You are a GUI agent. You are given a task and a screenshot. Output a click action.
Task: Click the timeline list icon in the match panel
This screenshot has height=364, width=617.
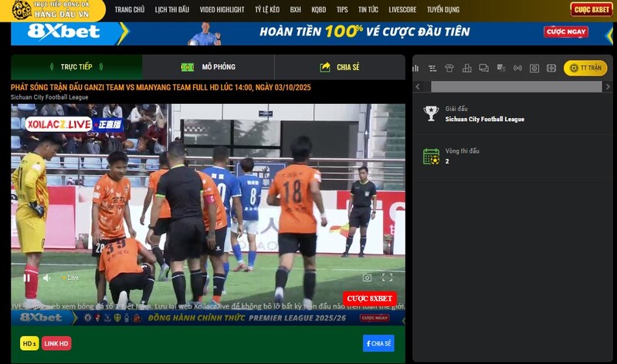click(432, 68)
